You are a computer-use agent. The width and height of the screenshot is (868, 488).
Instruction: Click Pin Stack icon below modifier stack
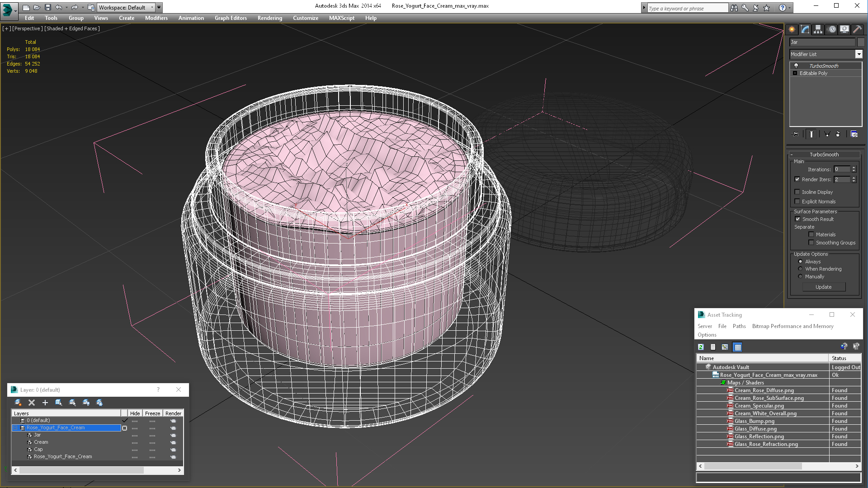coord(796,134)
